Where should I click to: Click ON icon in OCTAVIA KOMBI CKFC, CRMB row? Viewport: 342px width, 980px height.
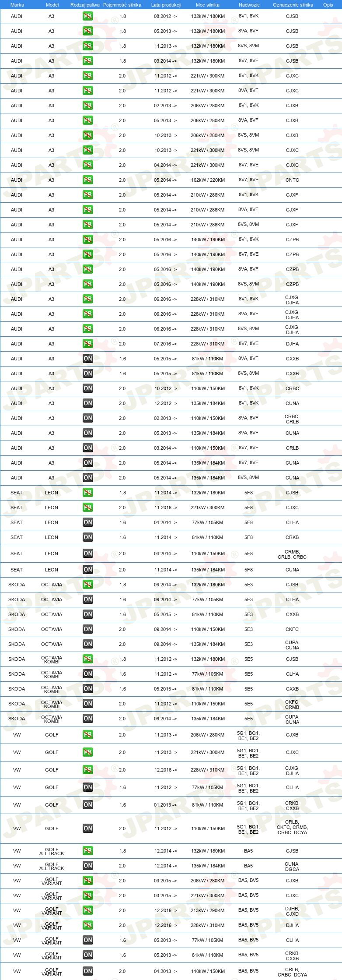87,704
